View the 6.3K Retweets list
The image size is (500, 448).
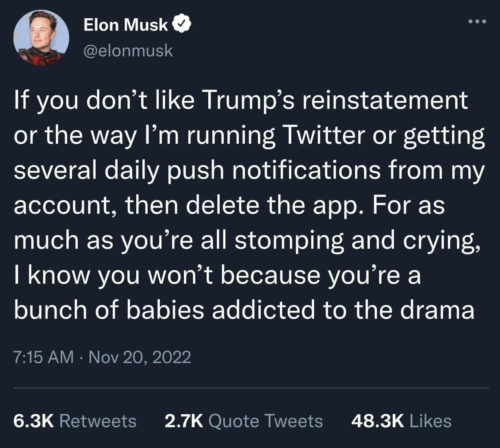point(75,421)
